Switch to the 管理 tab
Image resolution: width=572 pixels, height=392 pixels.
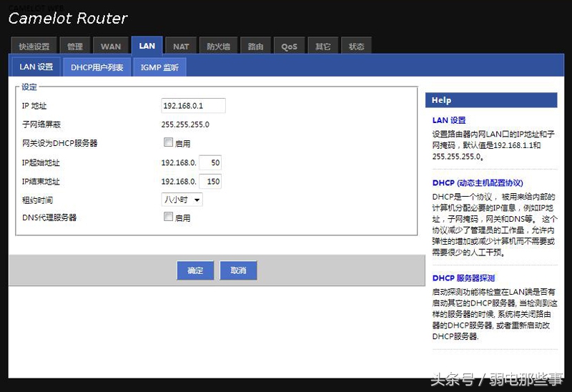[75, 46]
